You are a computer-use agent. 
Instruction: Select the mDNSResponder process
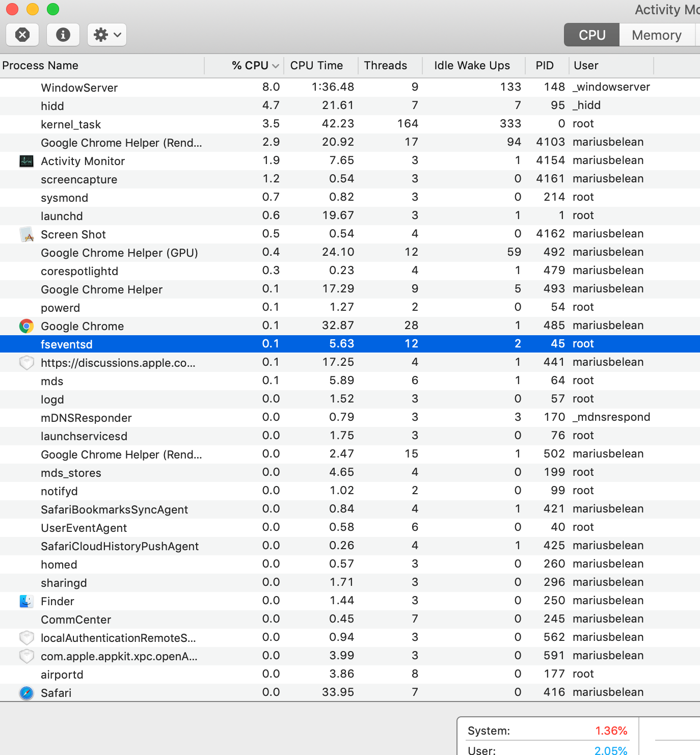point(86,418)
